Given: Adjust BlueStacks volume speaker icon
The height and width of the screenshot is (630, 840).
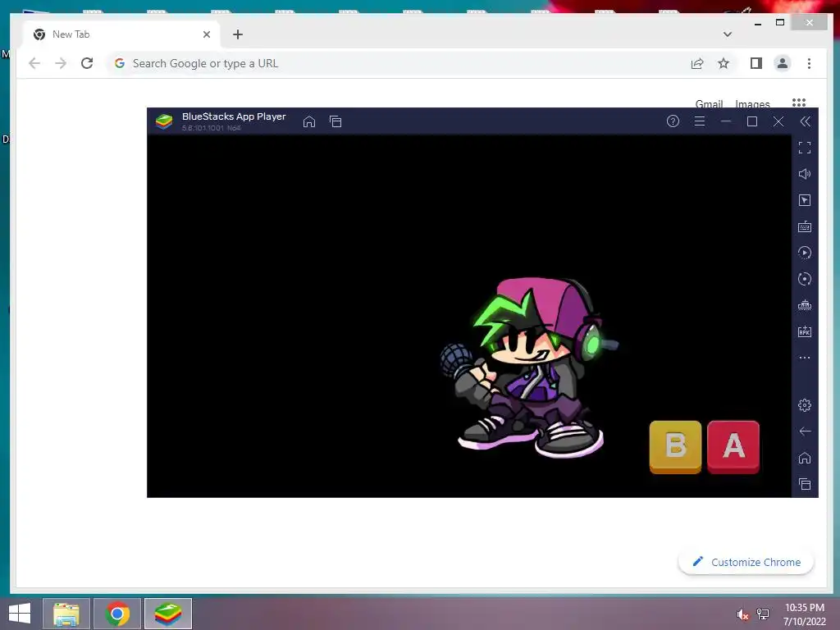Looking at the screenshot, I should tap(805, 174).
